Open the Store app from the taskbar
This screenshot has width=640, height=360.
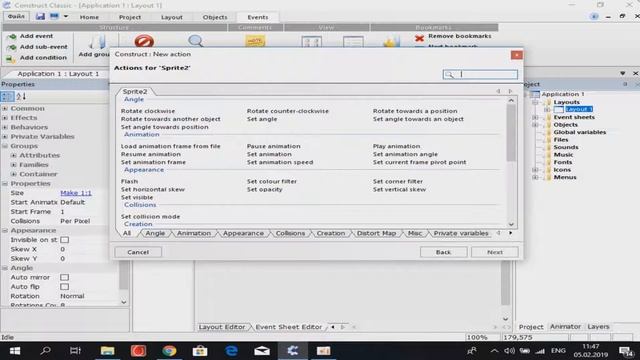pos(200,351)
